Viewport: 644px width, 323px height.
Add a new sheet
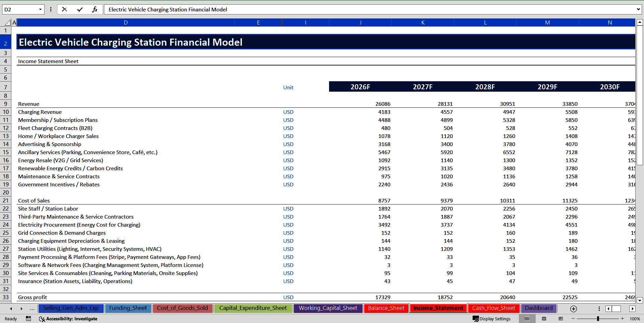pyautogui.click(x=574, y=309)
